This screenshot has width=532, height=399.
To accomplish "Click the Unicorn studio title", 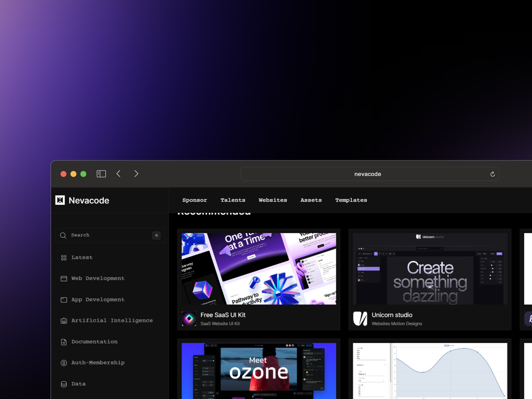I will pyautogui.click(x=392, y=315).
